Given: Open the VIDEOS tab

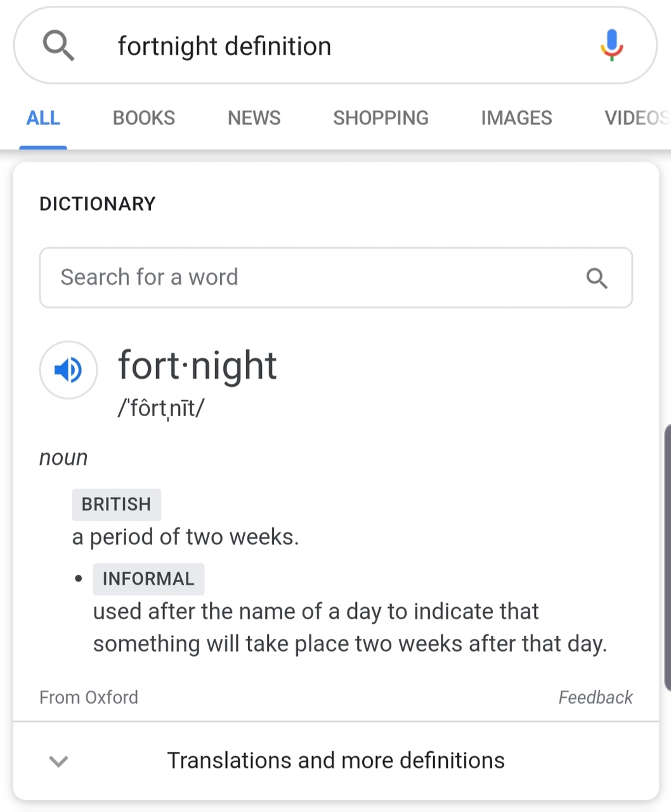Looking at the screenshot, I should (x=635, y=118).
